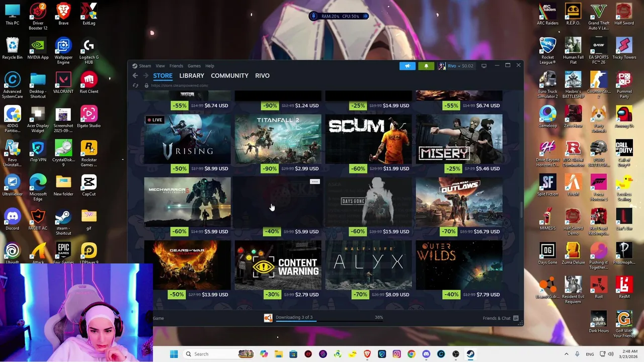Viewport: 644px width, 362px height.
Task: Open the MechWarrior game tile
Action: pyautogui.click(x=187, y=202)
